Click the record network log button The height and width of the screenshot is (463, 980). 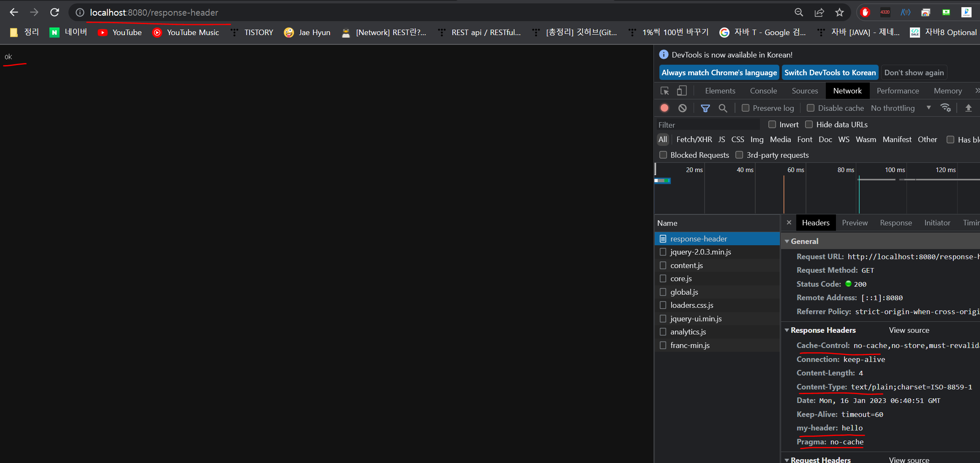[x=664, y=108]
